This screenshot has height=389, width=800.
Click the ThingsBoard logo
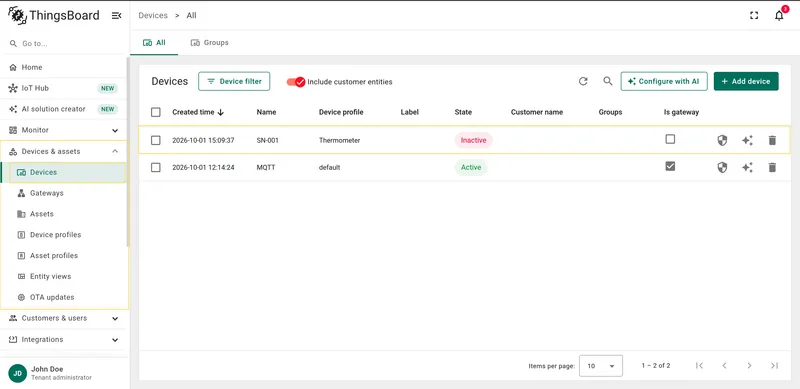tap(54, 15)
